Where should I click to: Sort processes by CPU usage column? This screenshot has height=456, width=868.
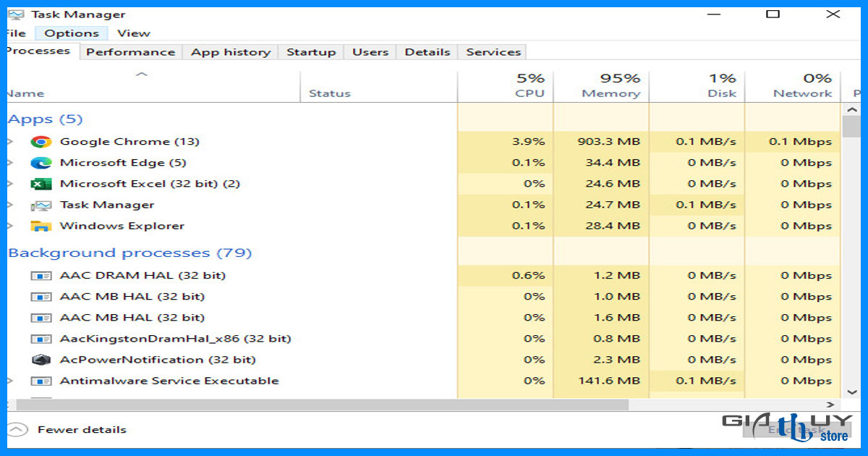[506, 87]
